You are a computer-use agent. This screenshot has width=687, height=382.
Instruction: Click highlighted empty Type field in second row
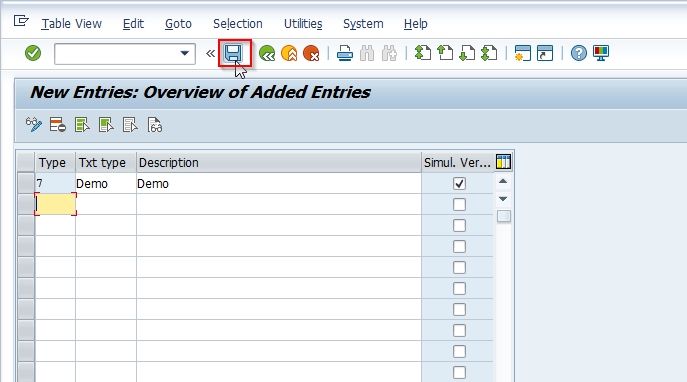click(55, 205)
